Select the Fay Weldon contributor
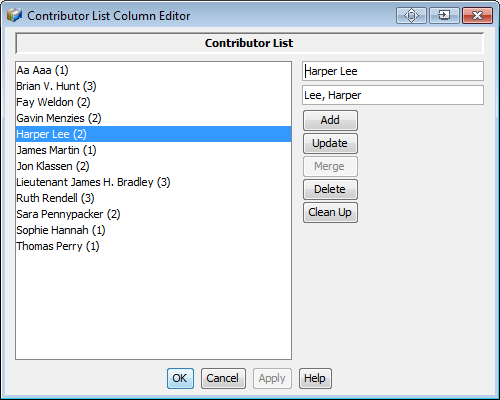This screenshot has height=400, width=500. [x=153, y=102]
